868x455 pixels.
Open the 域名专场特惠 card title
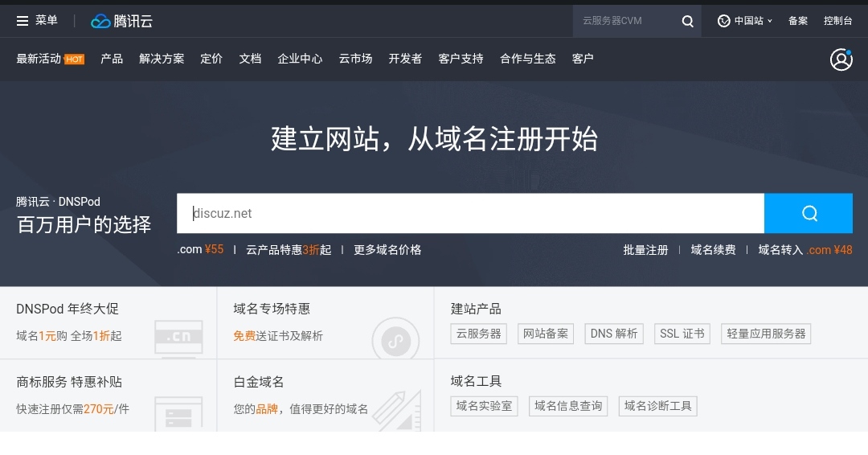tap(272, 309)
